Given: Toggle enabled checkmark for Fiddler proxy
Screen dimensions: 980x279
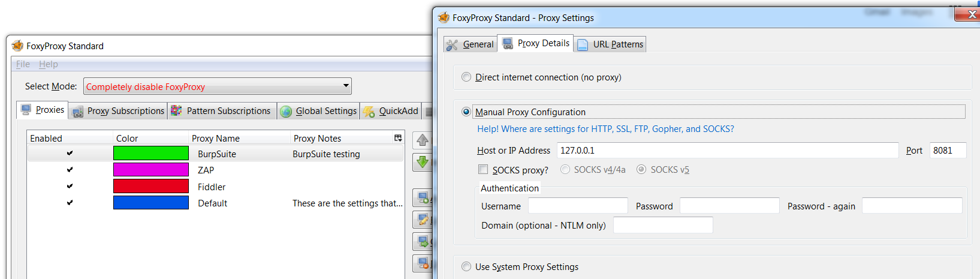Looking at the screenshot, I should pos(70,187).
